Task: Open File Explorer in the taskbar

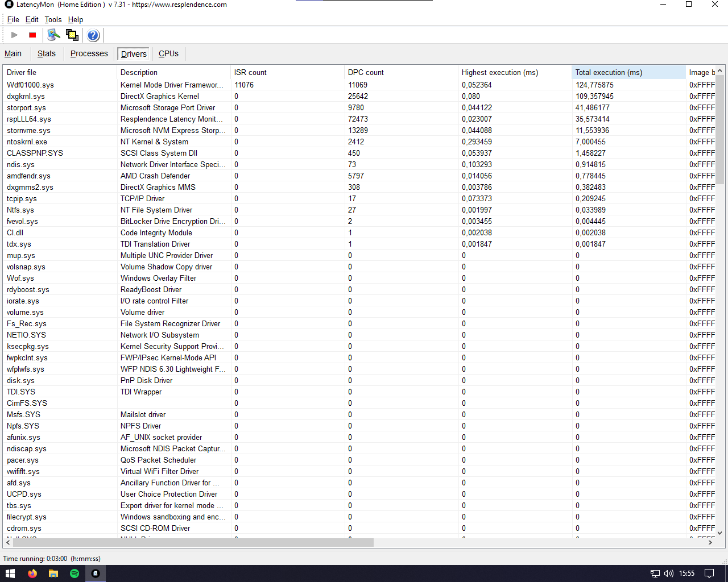Action: tap(53, 573)
